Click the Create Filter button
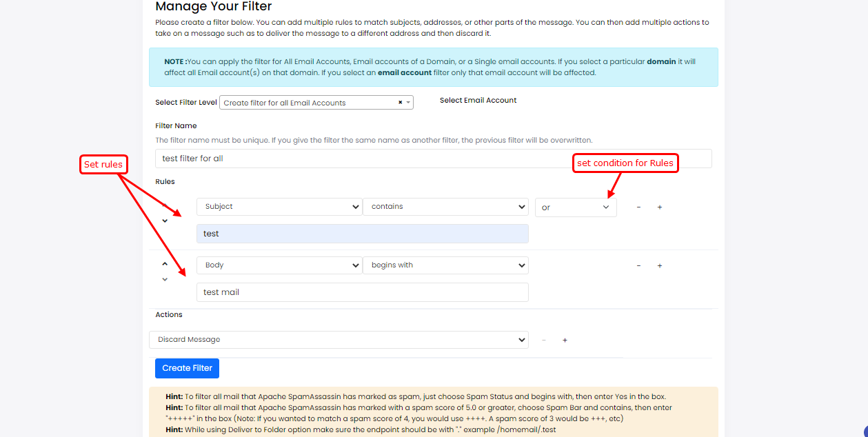This screenshot has height=437, width=868. pos(187,368)
